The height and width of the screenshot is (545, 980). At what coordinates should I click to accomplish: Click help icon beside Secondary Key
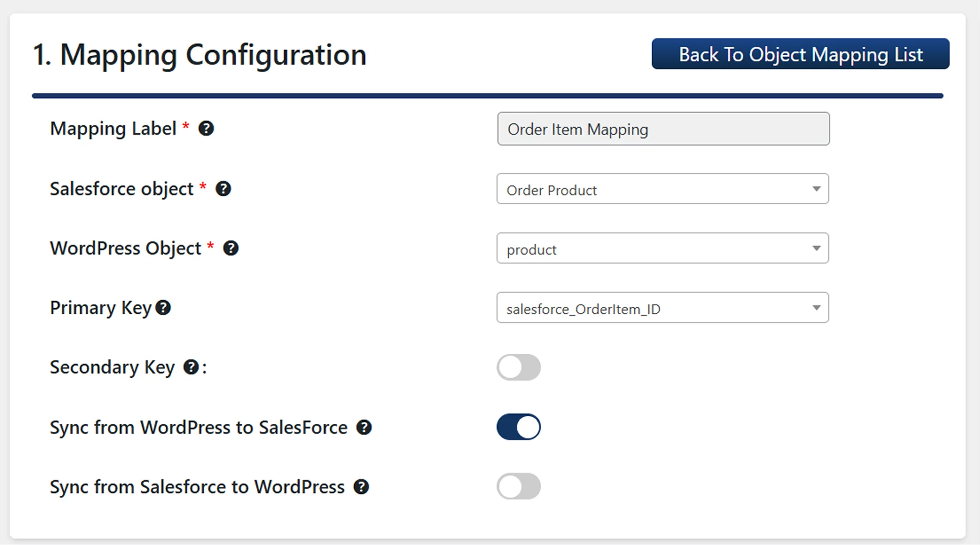click(191, 367)
